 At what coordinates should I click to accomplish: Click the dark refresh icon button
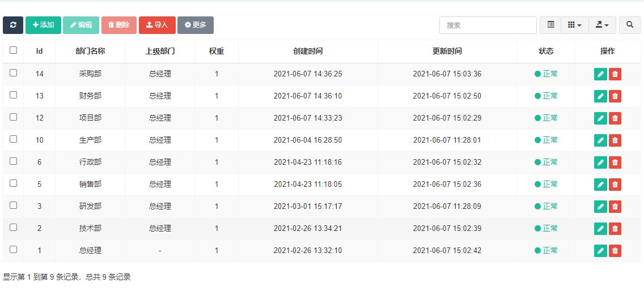pyautogui.click(x=13, y=25)
